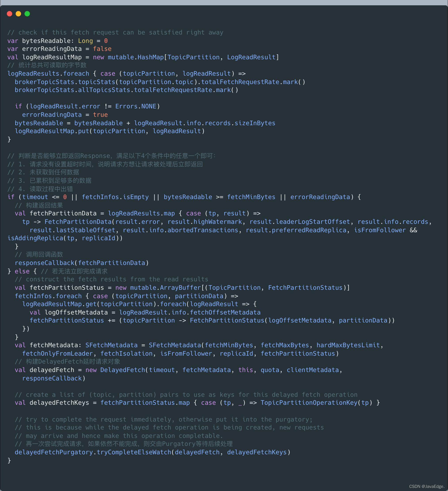Click 'new DelayedFetch(timeout' text
The height and width of the screenshot is (491, 448).
[x=130, y=370]
